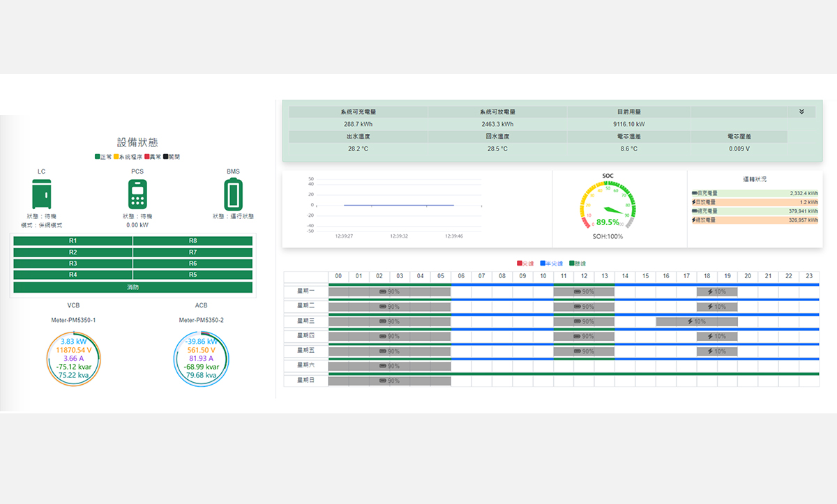Image resolution: width=837 pixels, height=504 pixels.
Task: Toggle the 半尖峰 blue legend item
Action: click(551, 264)
